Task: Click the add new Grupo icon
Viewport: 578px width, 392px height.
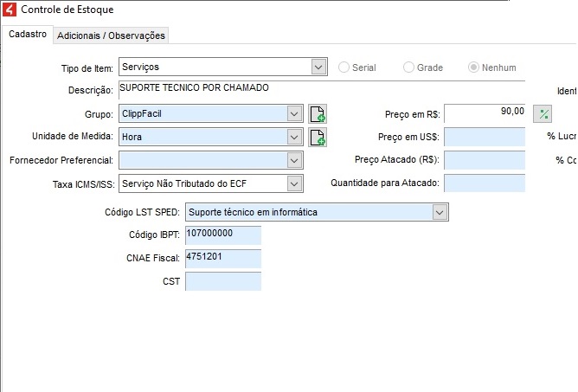Action: click(318, 114)
